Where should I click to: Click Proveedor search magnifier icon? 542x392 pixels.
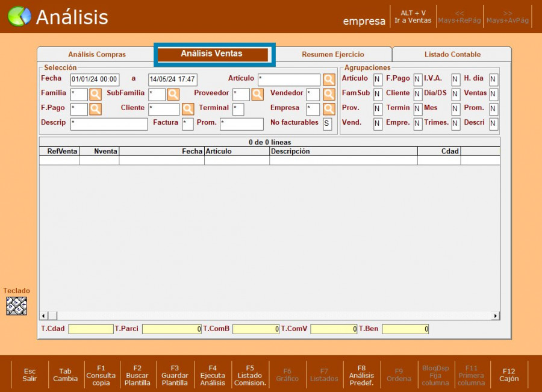tap(257, 95)
